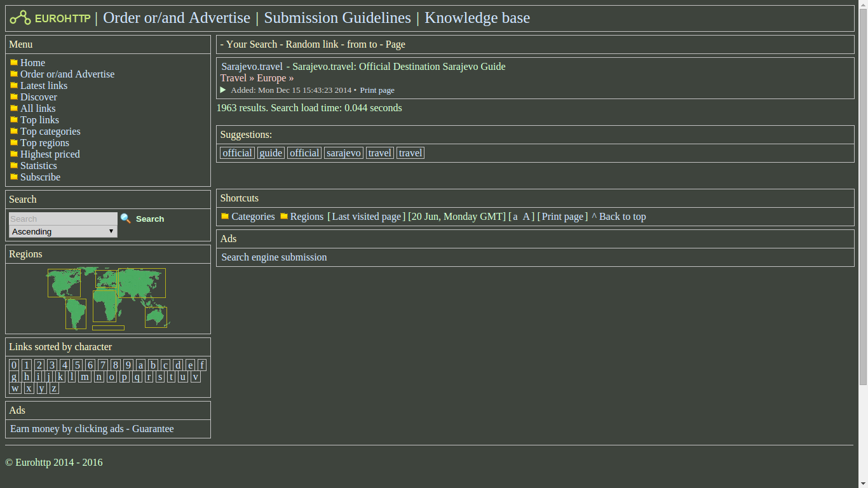Open Knowledge base in header

[x=477, y=18]
